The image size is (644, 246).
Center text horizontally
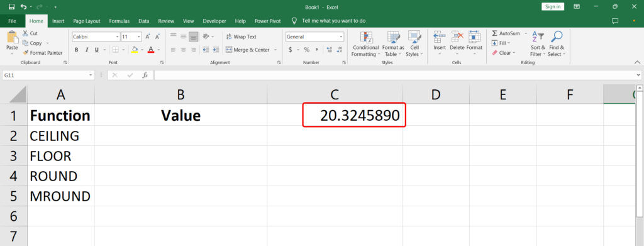click(183, 50)
